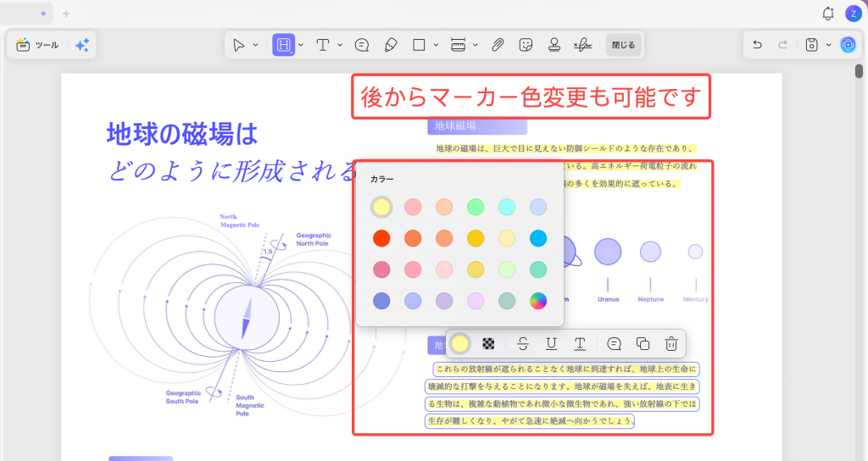Redo the last action
868x461 pixels.
pos(782,45)
